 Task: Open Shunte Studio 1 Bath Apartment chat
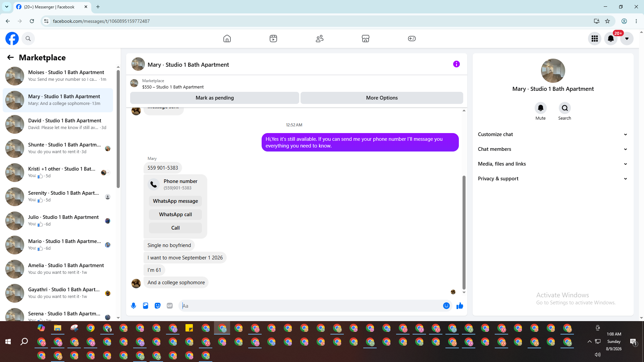pos(58,148)
